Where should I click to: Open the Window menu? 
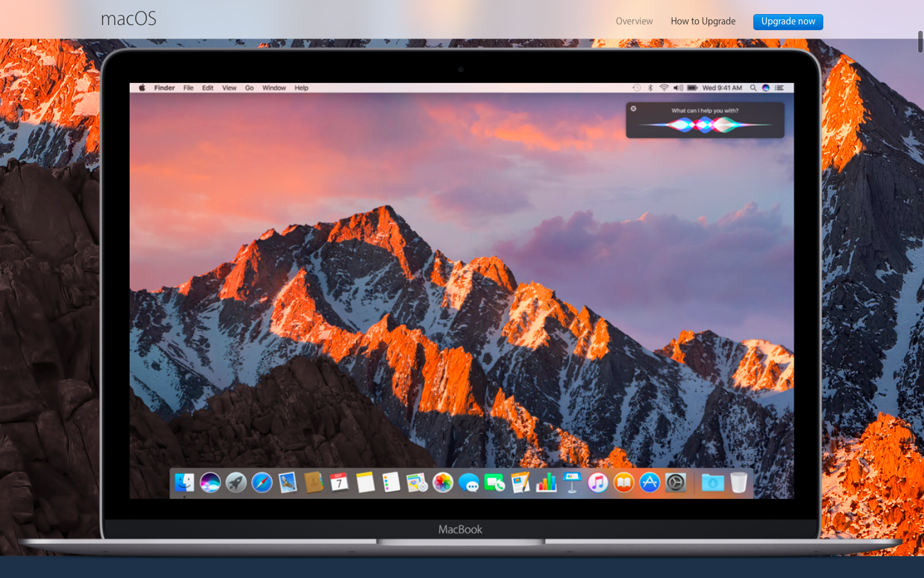274,88
